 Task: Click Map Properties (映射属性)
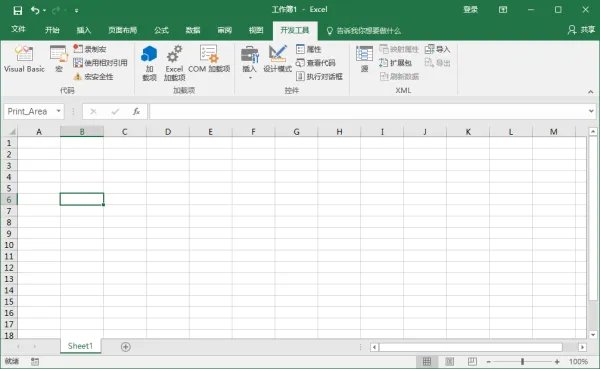(399, 49)
